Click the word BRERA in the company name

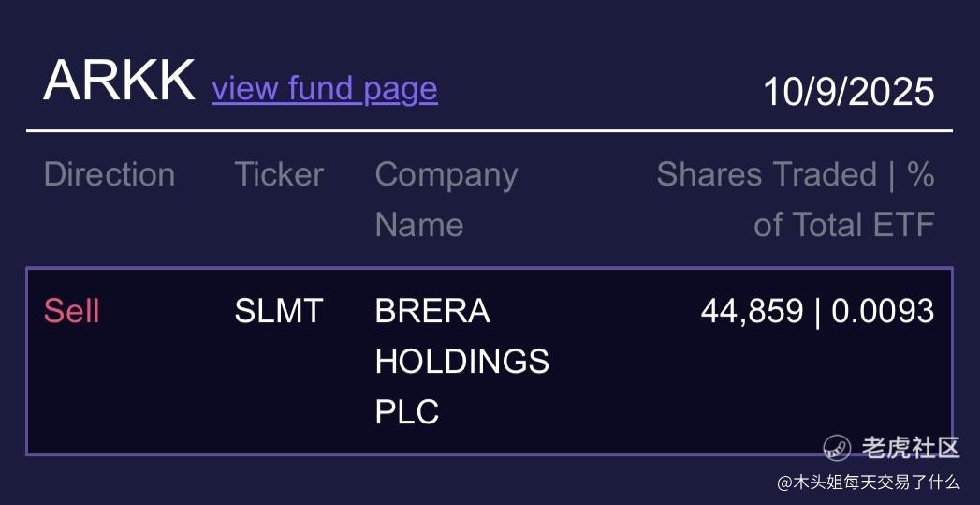pyautogui.click(x=432, y=311)
